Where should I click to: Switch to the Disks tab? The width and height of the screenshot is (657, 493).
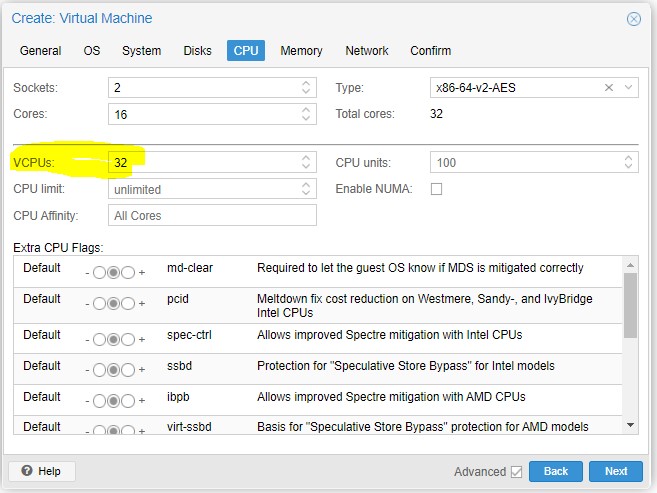197,51
